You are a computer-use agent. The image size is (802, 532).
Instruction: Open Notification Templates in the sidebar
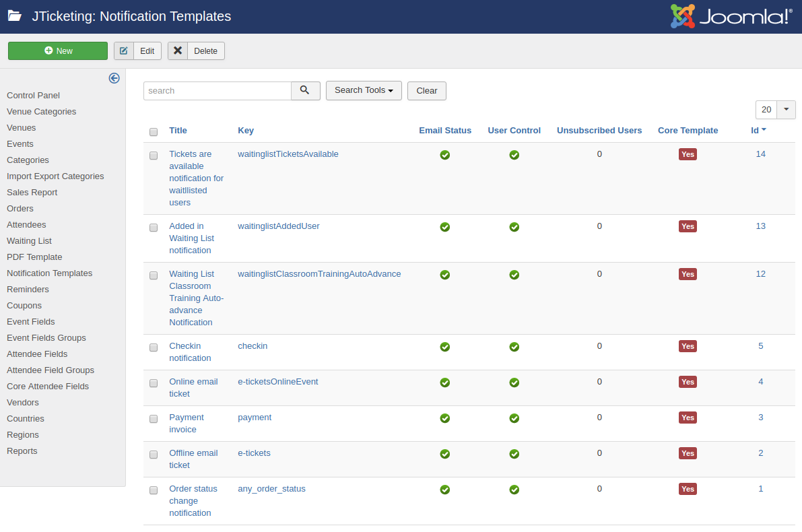[49, 273]
